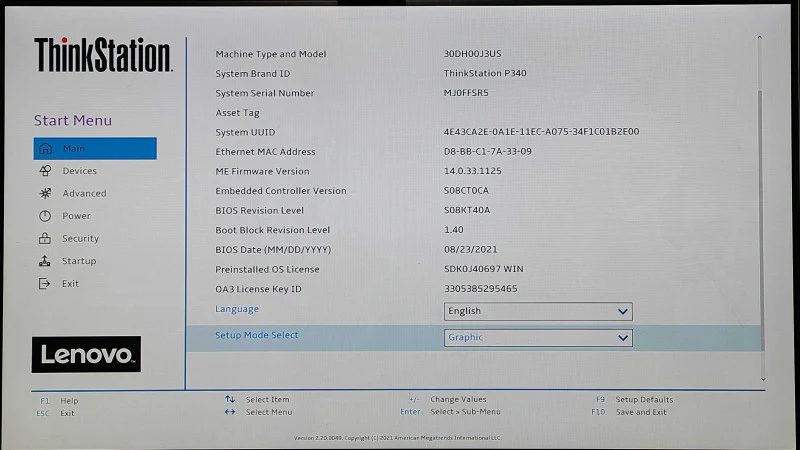This screenshot has height=450, width=800.
Task: Click the System UUID value
Action: pos(541,132)
